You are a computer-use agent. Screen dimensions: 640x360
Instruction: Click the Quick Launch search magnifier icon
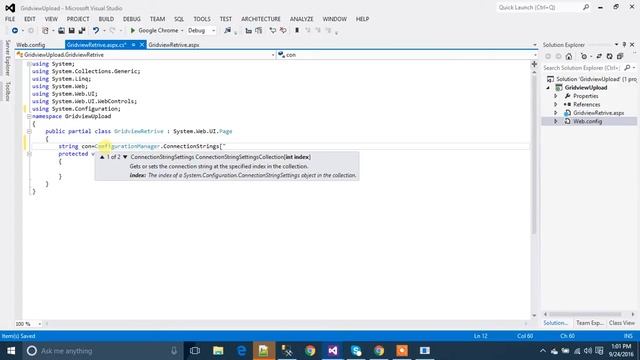coord(586,7)
